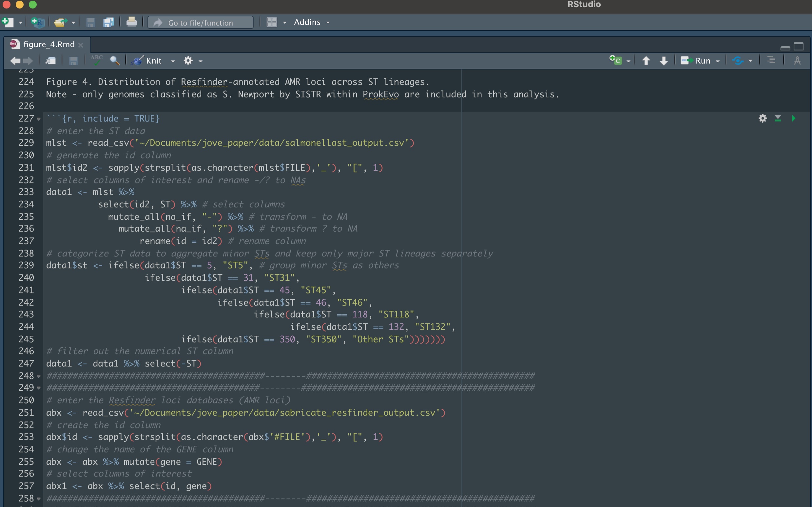Click the Create Project icon
This screenshot has width=812, height=507.
38,23
